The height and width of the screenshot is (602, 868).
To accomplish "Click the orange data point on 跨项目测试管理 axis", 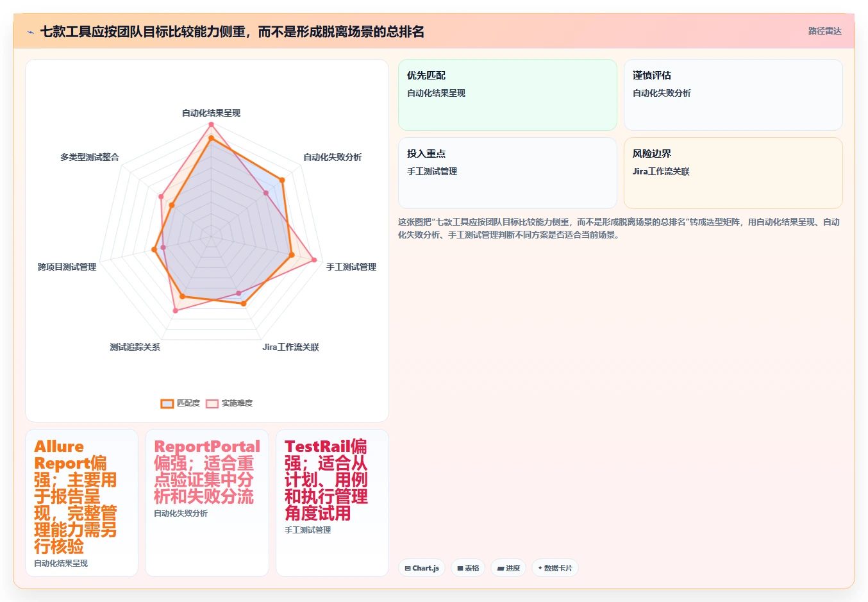I will tap(154, 249).
